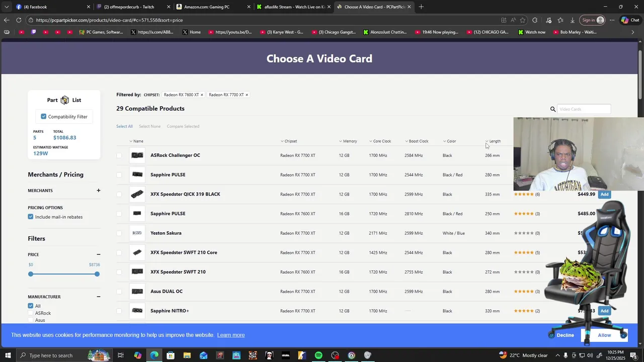The image size is (644, 362).
Task: Open Windows Start menu
Action: [8, 355]
